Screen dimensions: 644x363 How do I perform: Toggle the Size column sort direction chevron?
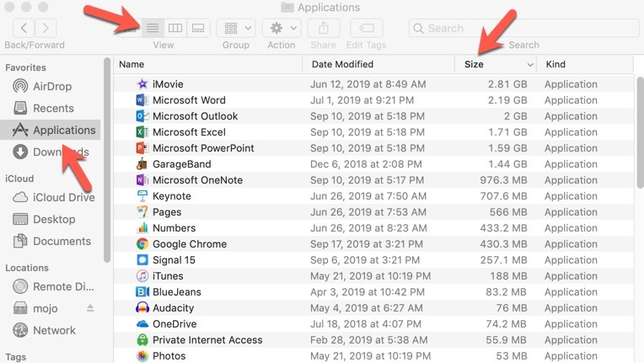pyautogui.click(x=530, y=65)
